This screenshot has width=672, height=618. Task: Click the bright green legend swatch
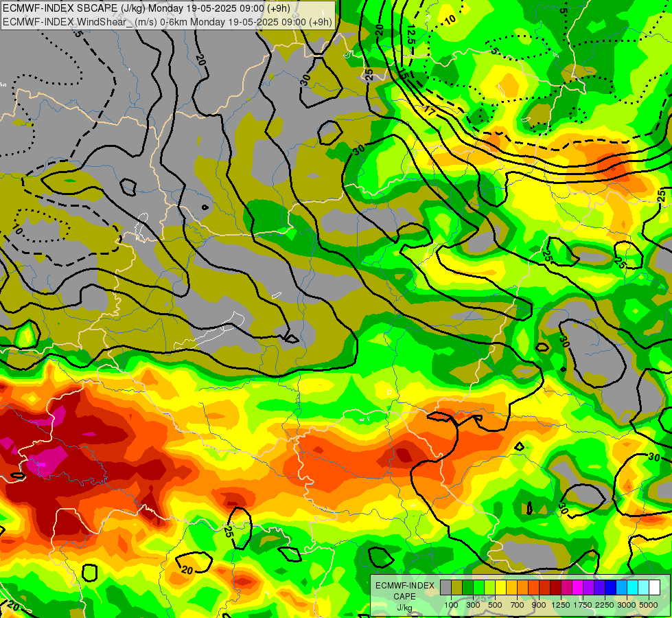(478, 587)
